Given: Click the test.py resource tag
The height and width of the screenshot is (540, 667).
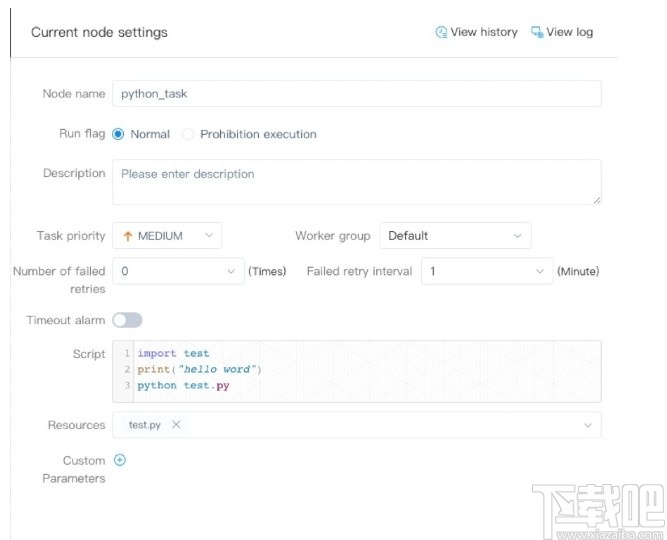Looking at the screenshot, I should click(145, 425).
